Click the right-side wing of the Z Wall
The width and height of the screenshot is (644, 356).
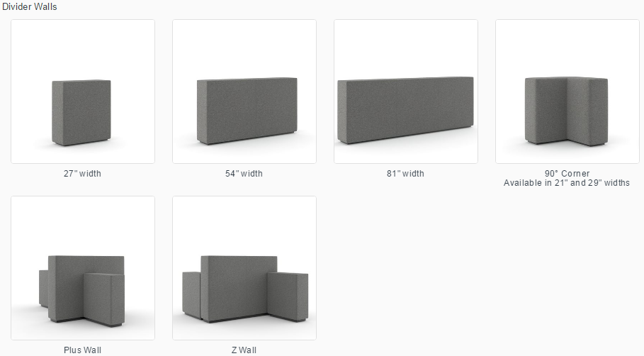pyautogui.click(x=288, y=296)
